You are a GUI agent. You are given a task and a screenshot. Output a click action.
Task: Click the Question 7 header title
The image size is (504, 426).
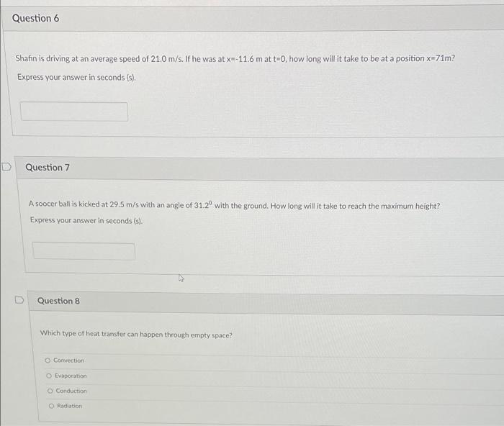48,168
